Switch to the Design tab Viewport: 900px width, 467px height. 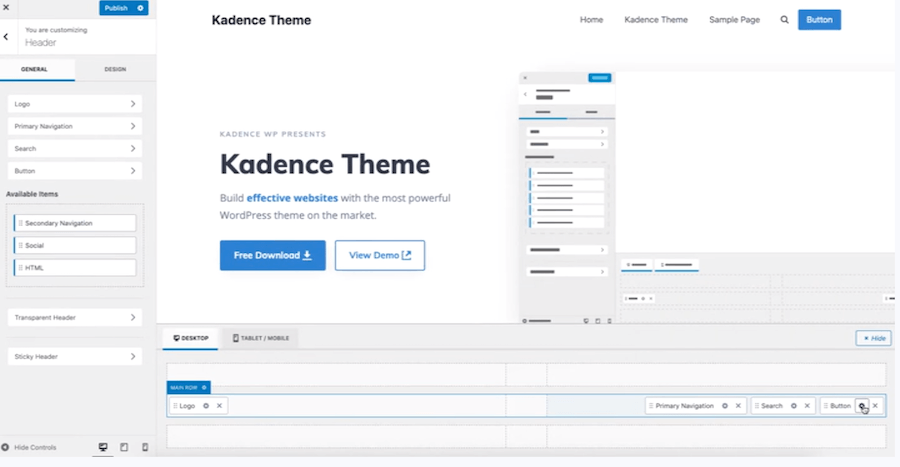coord(115,69)
